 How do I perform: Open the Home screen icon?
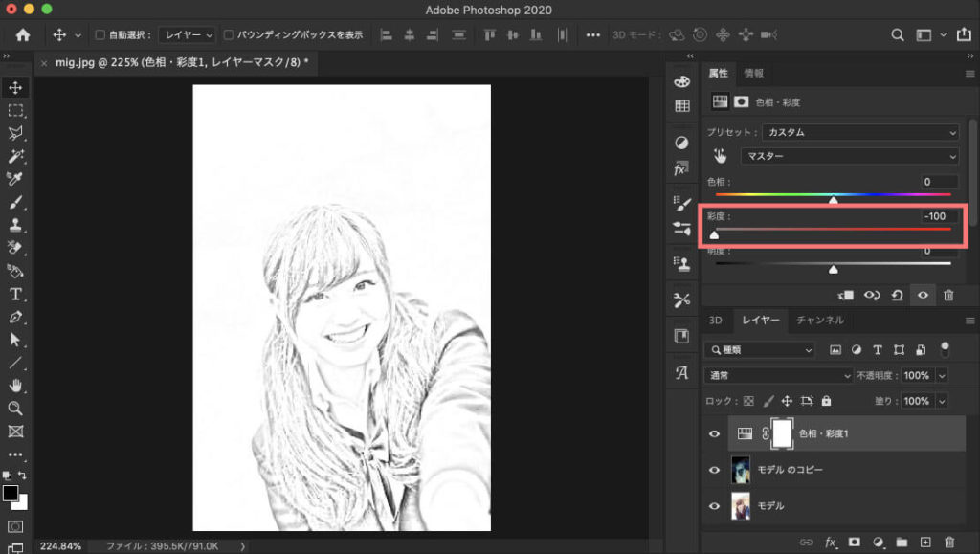tap(23, 35)
